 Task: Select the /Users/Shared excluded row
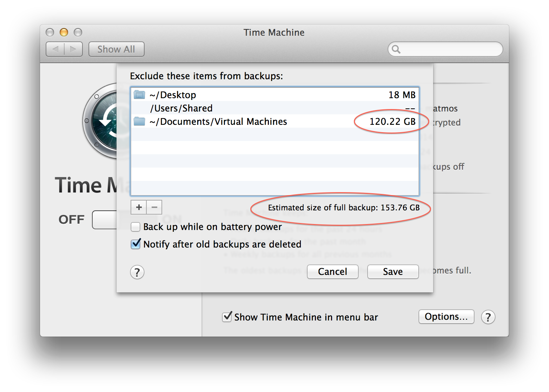point(274,108)
